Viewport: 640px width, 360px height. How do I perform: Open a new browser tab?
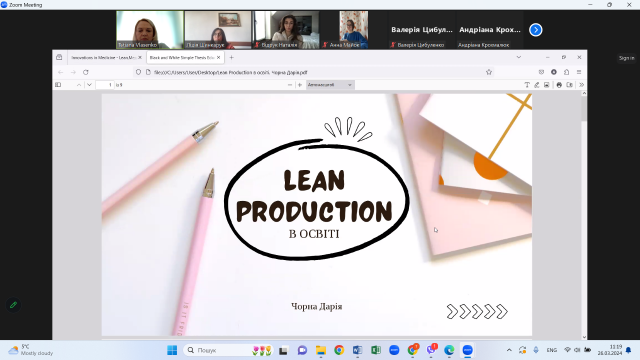pyautogui.click(x=231, y=58)
